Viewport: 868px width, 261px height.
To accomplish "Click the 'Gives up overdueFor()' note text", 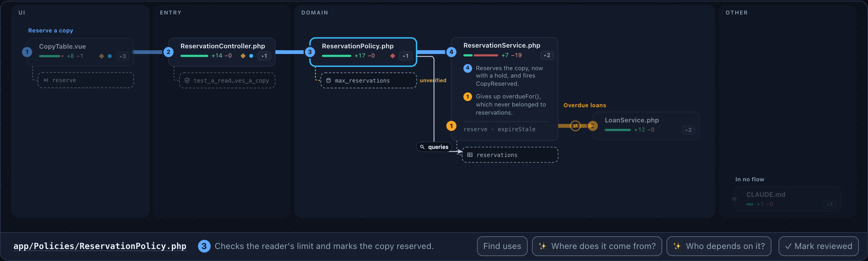I will point(511,104).
